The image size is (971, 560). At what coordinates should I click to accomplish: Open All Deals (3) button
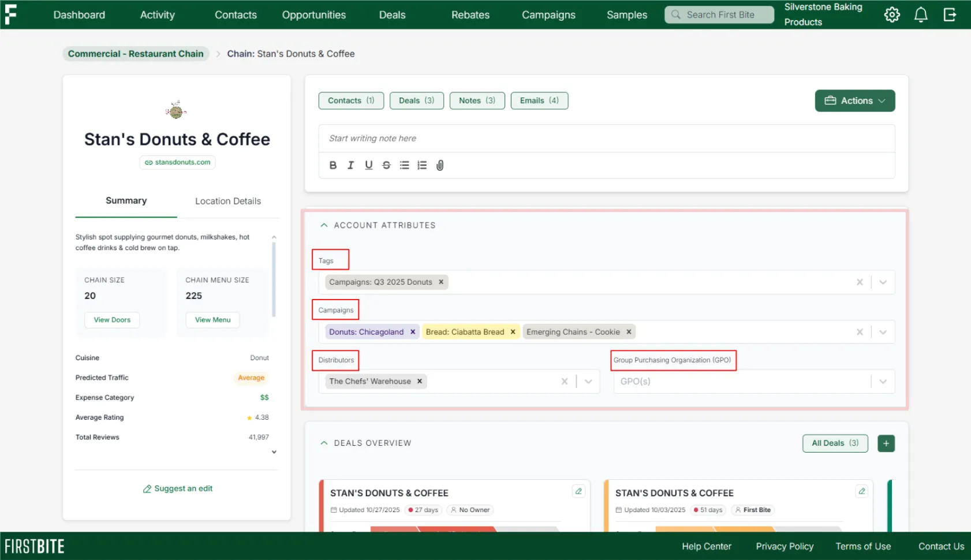835,443
